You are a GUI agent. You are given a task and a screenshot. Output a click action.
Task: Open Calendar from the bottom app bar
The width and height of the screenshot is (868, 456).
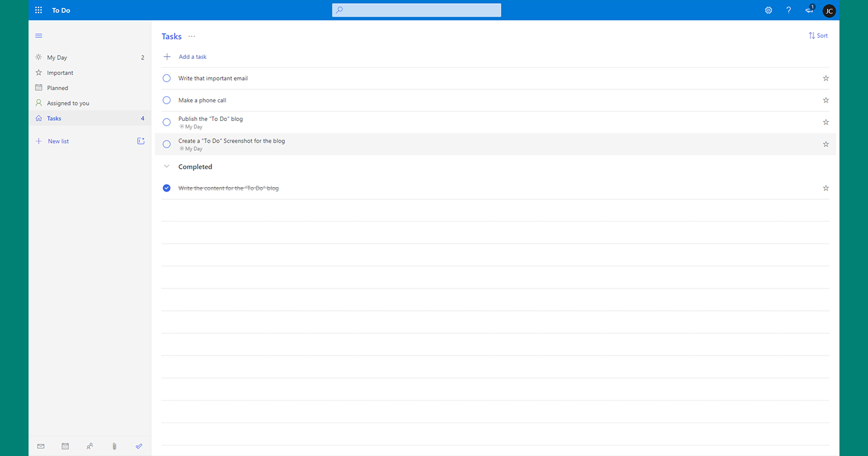[65, 446]
